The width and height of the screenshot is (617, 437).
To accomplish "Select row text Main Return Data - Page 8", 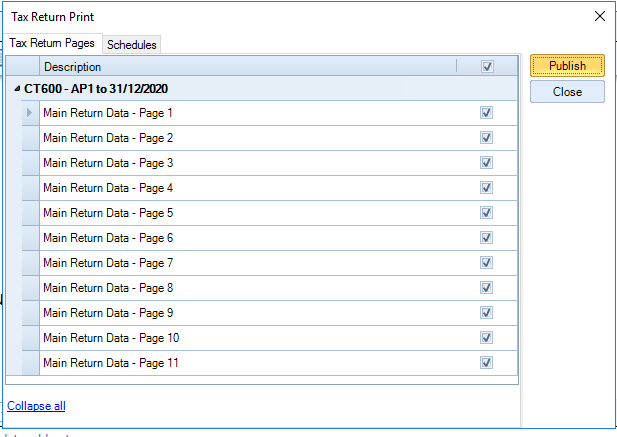I will [108, 288].
